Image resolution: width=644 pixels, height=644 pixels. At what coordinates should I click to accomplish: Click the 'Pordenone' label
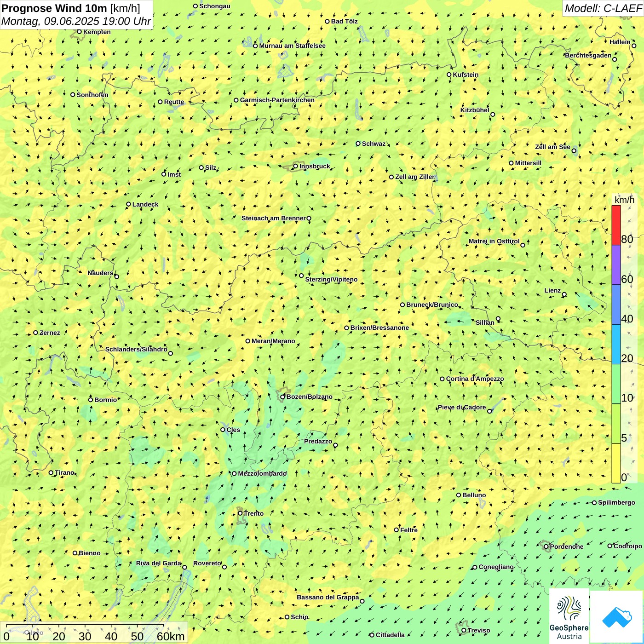(x=567, y=546)
